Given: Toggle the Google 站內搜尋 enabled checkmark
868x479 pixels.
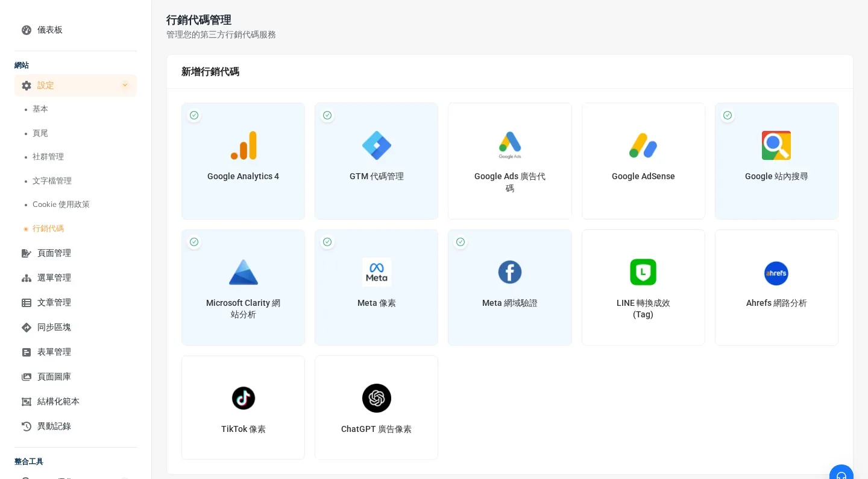Looking at the screenshot, I should coord(728,115).
